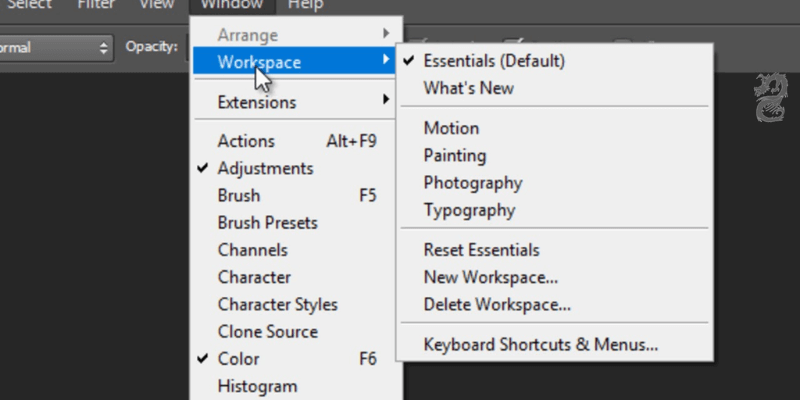Open the blend mode Normal dropdown

(55, 47)
